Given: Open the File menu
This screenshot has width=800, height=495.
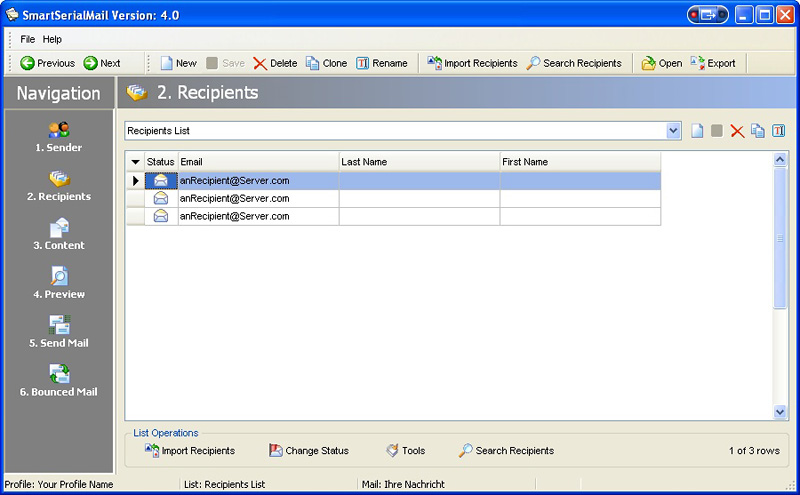Looking at the screenshot, I should [x=28, y=39].
